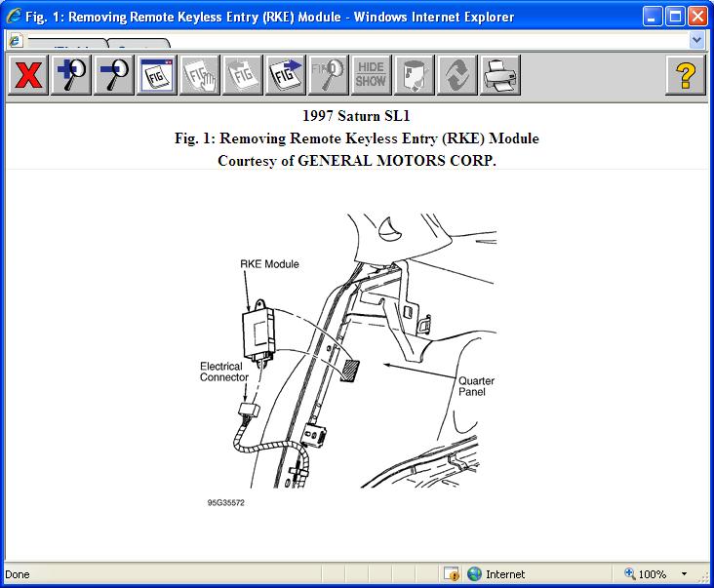Click the figure number 95G35572
714x588 pixels.
(x=226, y=502)
